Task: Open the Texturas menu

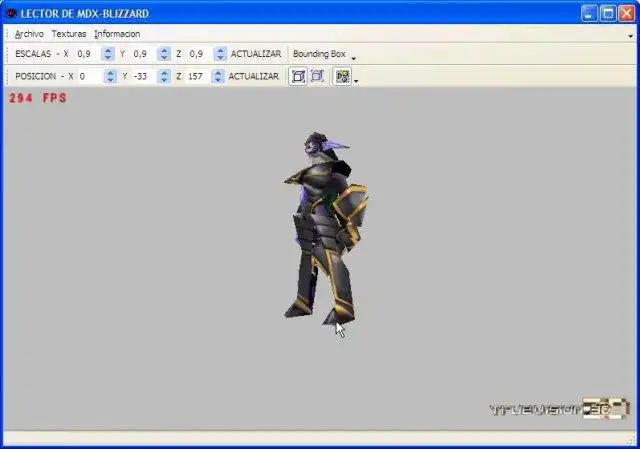Action: coord(69,34)
